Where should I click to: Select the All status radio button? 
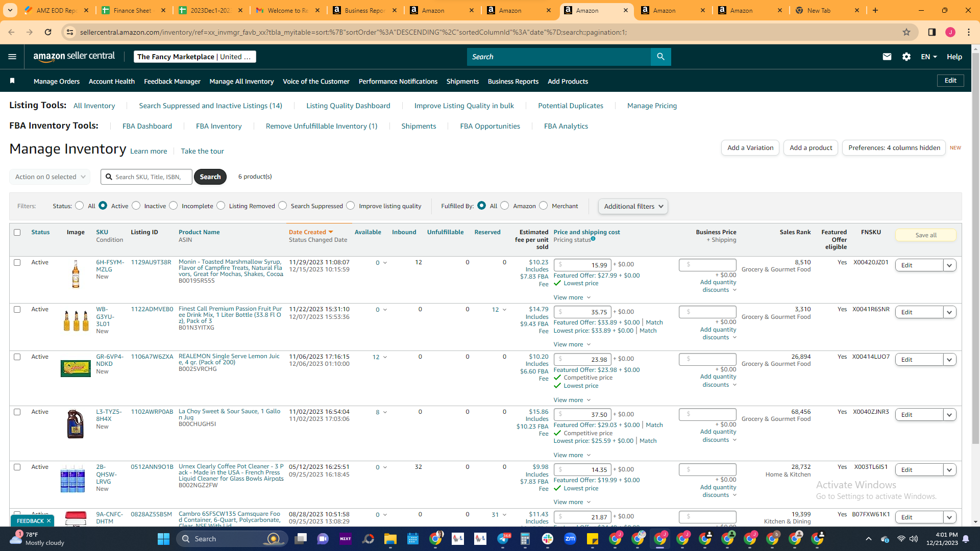click(x=79, y=206)
